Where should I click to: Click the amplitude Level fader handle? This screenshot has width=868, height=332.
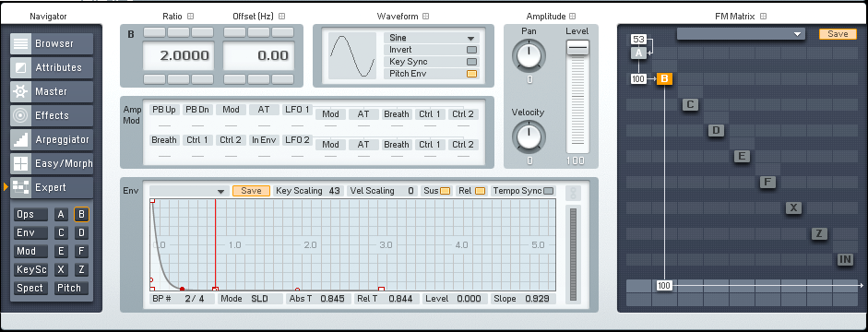(x=577, y=48)
